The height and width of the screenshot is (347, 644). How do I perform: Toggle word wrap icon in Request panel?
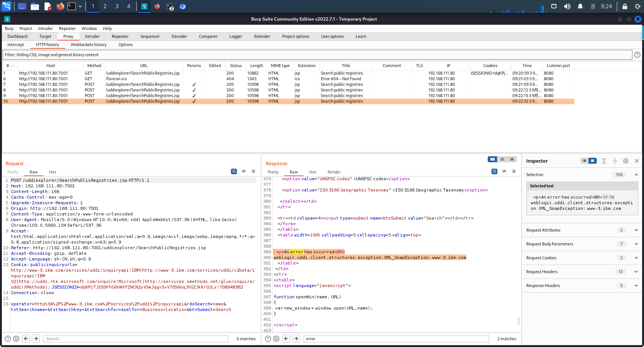234,171
